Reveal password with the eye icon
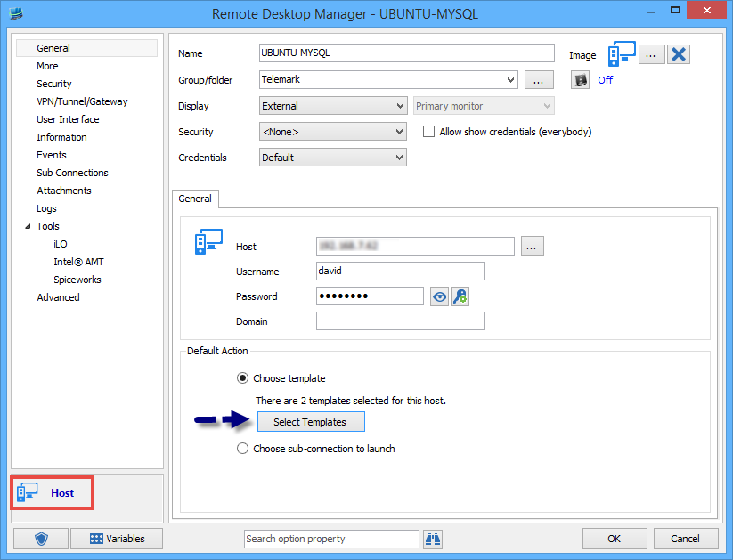The width and height of the screenshot is (733, 560). click(439, 296)
